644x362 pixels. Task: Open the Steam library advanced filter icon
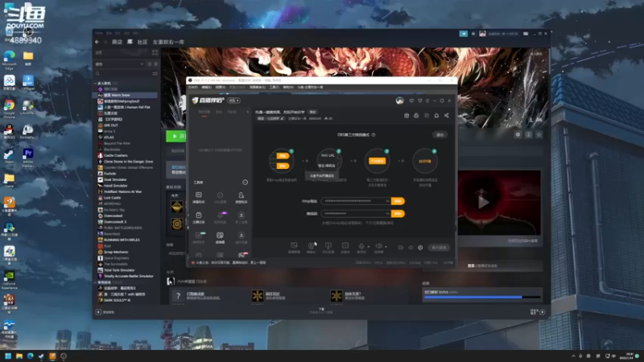[155, 74]
